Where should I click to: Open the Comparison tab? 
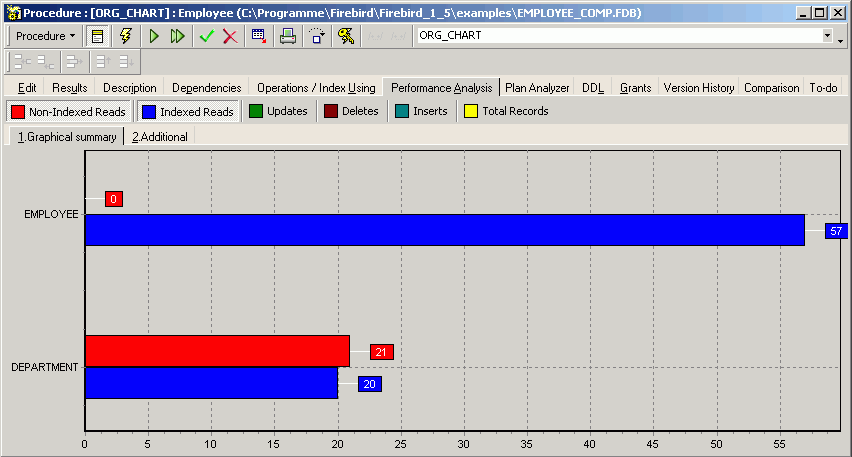click(x=772, y=88)
